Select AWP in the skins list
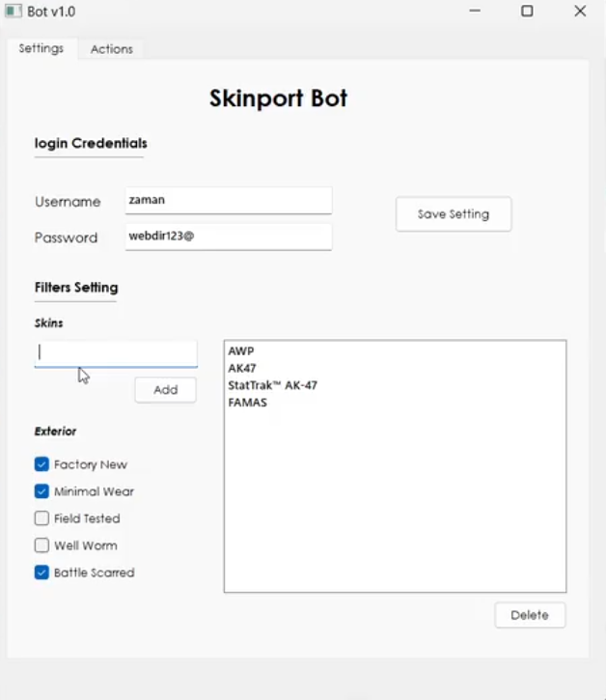606x700 pixels. pos(241,351)
